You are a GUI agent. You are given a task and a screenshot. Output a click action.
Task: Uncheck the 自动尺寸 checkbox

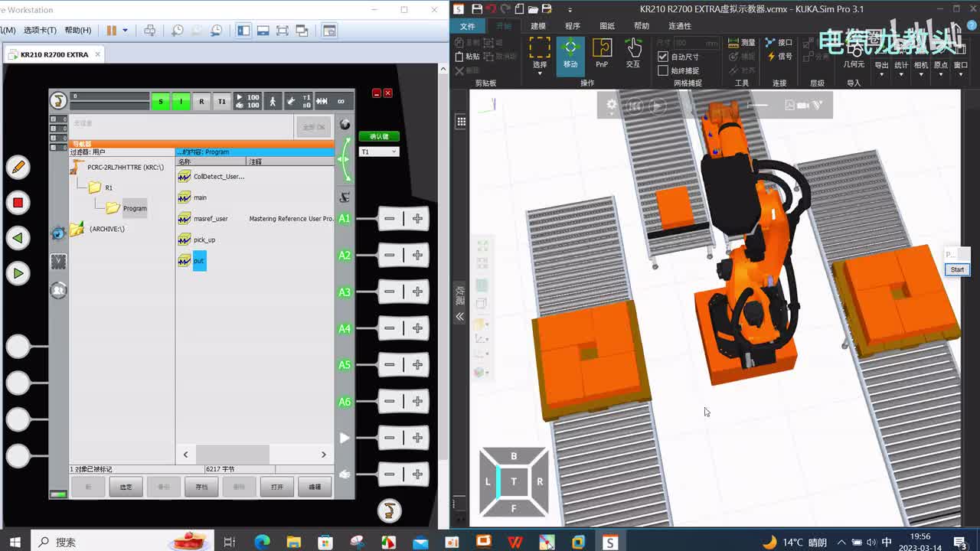(x=663, y=57)
